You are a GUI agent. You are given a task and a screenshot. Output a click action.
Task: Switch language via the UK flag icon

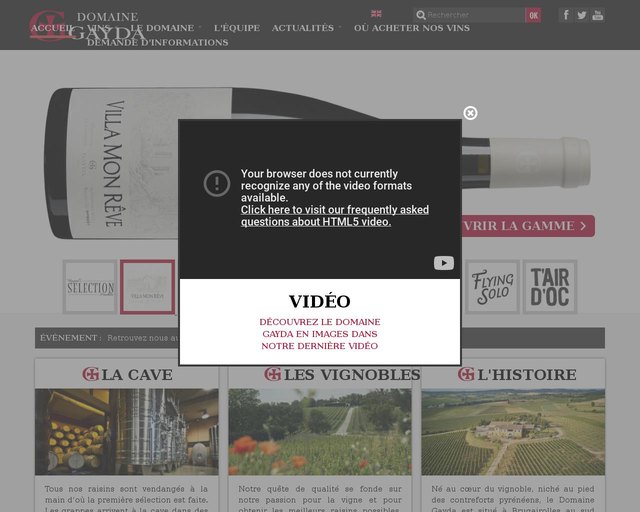coord(376,14)
